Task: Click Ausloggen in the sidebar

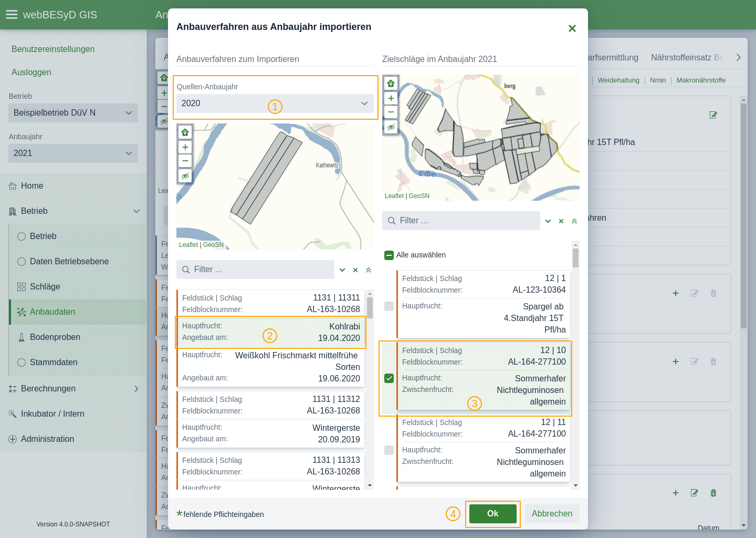Action: click(x=31, y=73)
